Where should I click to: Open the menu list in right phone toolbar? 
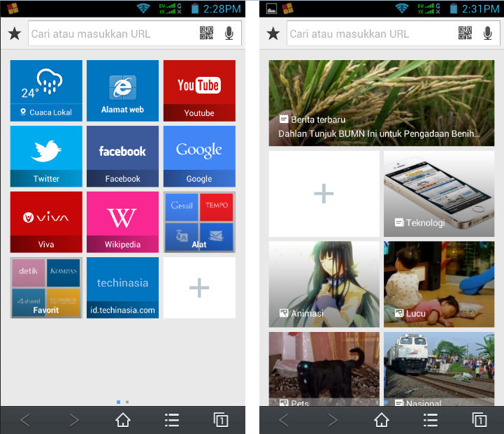[x=430, y=420]
